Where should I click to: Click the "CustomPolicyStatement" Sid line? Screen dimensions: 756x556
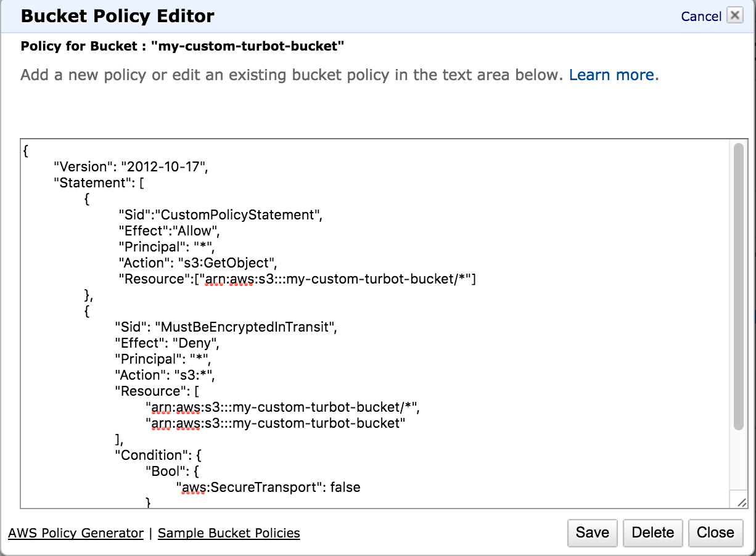tap(220, 215)
